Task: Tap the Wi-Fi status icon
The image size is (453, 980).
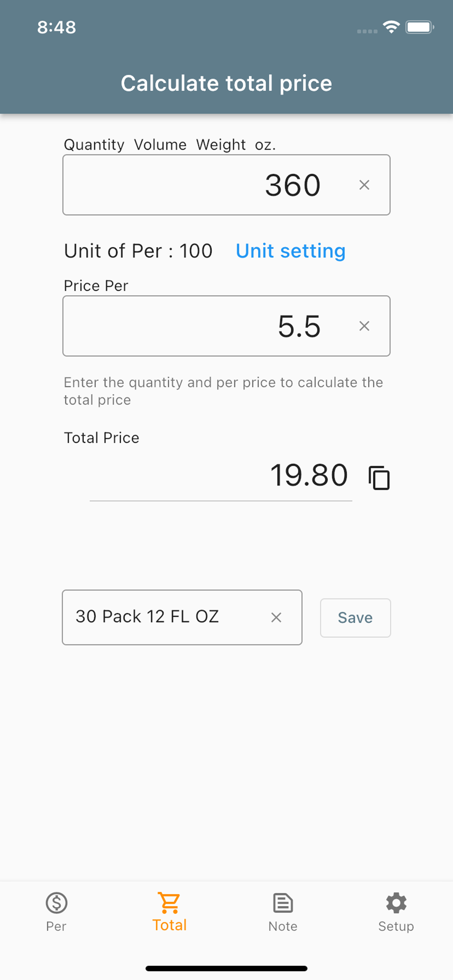Action: point(391,27)
